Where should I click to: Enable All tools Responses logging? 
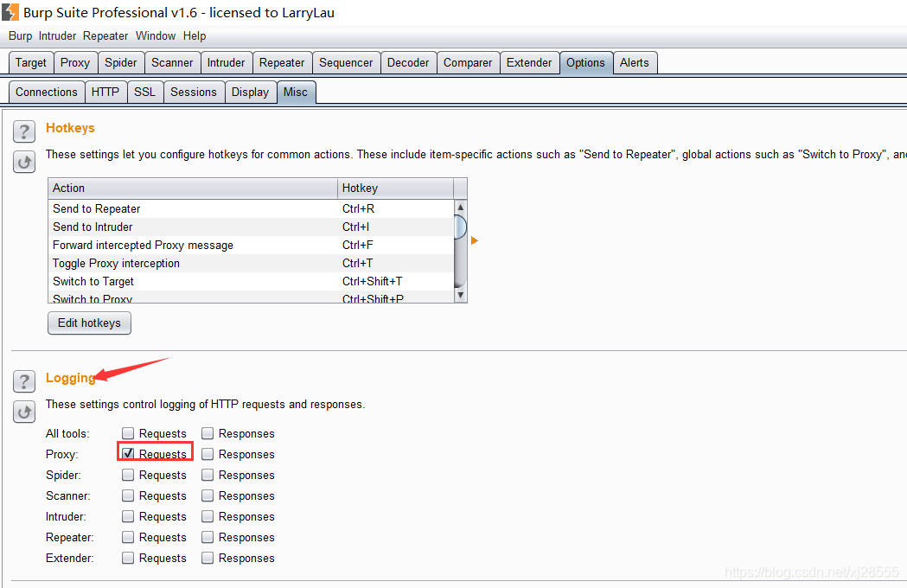(208, 433)
